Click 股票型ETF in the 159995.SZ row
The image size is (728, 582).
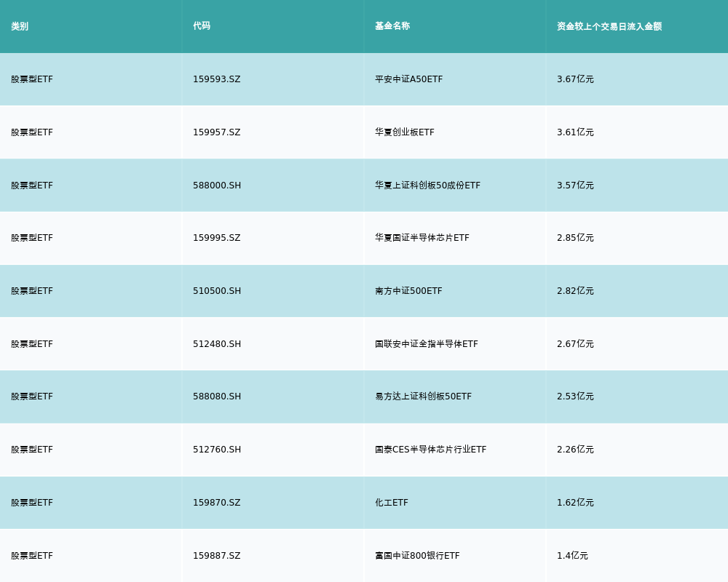point(32,238)
